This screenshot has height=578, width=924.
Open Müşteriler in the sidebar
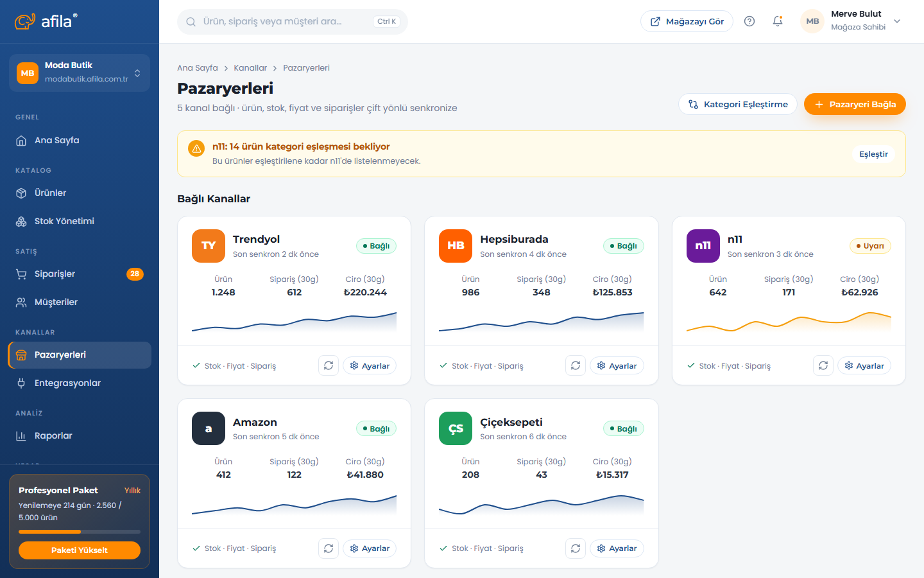click(x=80, y=302)
